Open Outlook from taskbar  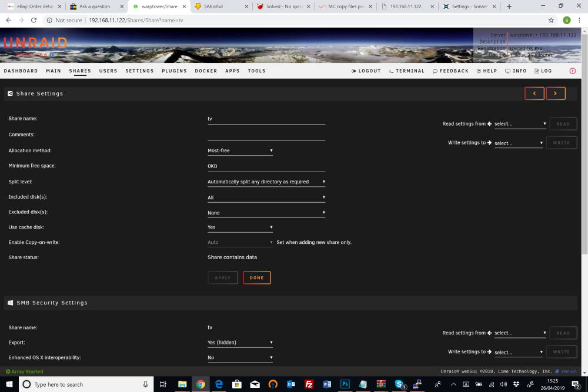coord(291,384)
